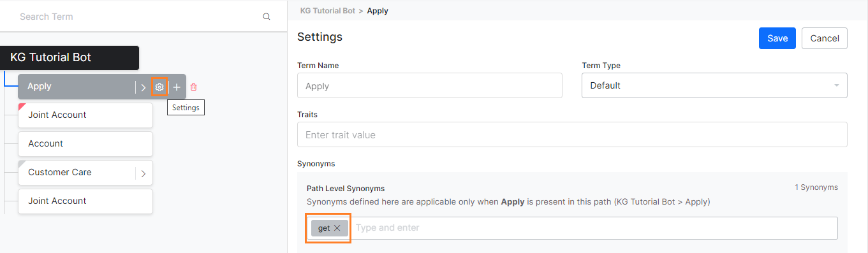The height and width of the screenshot is (253, 868).
Task: Click the search magnifier icon
Action: pos(267,17)
